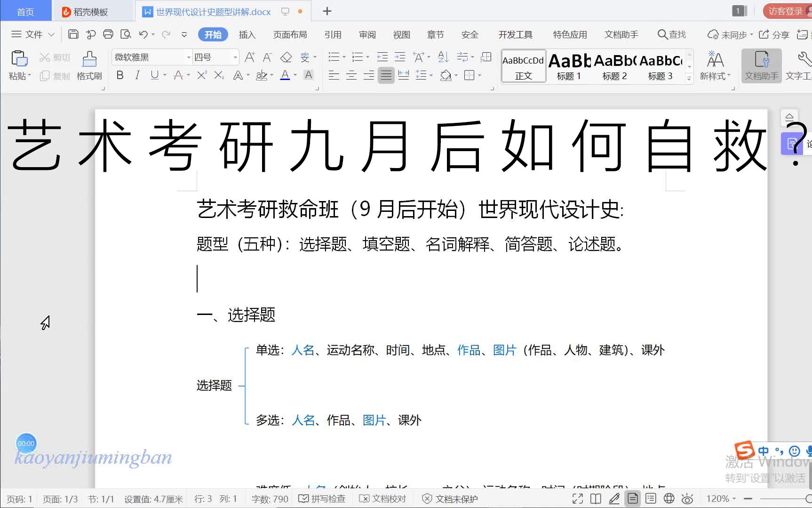812x508 pixels.
Task: Click the 分享 share button
Action: (774, 34)
